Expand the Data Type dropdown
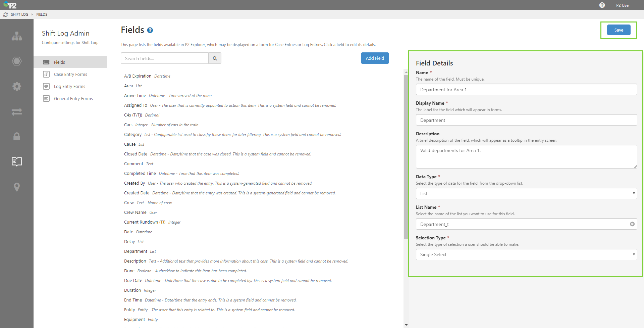 click(x=526, y=193)
